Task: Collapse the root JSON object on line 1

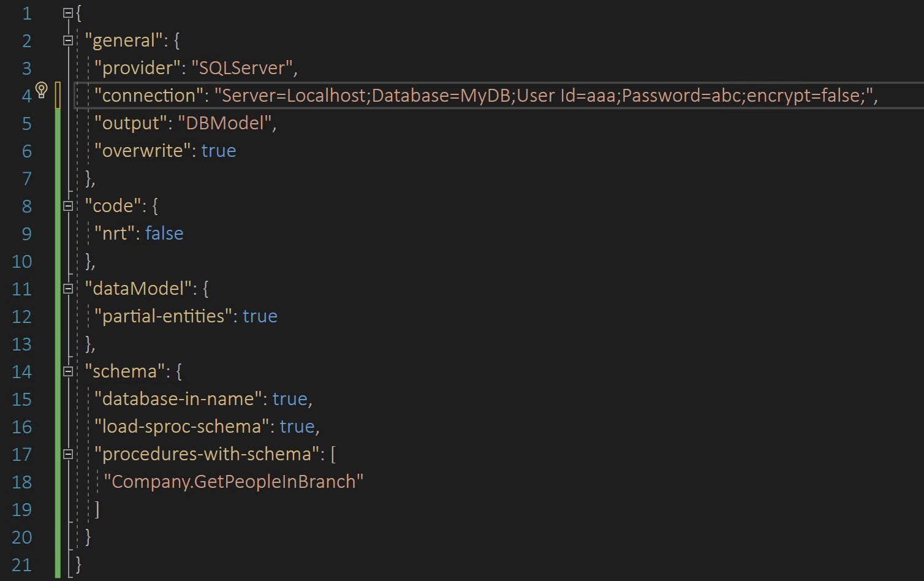Action: point(67,12)
